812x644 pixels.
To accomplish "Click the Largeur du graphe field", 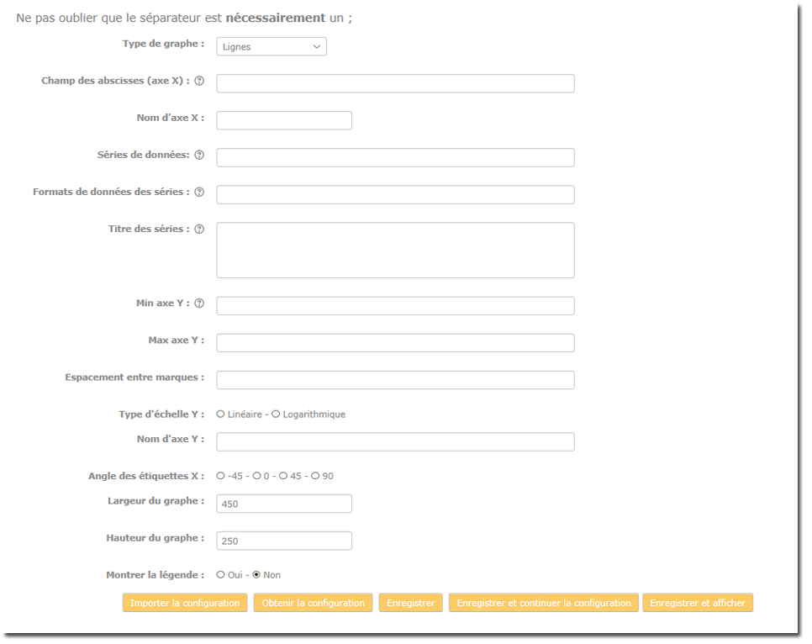I will click(284, 504).
